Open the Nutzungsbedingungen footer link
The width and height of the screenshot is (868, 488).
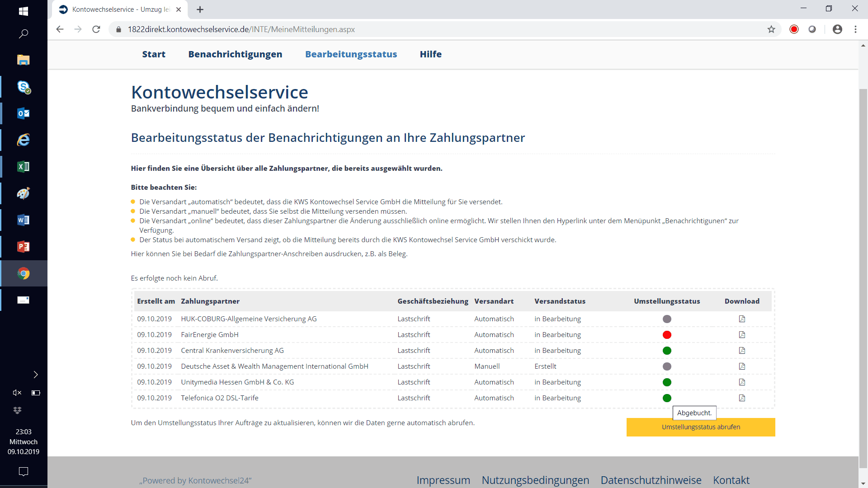(x=535, y=480)
